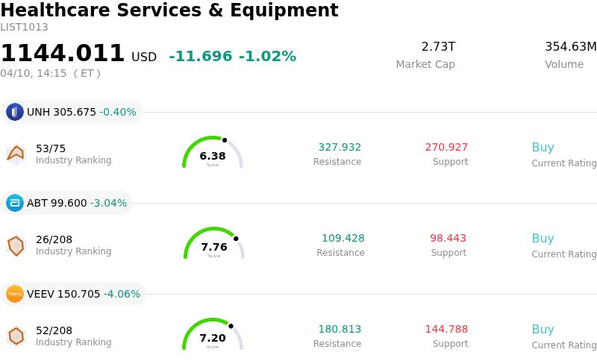Click the Buy rating for VEEV

click(543, 330)
